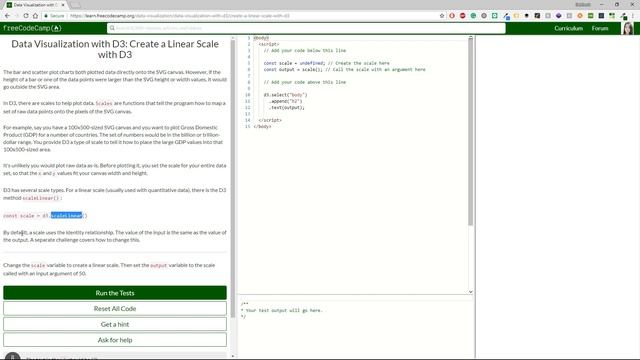Click the code editor vertical scrollbar
640x360 pixels.
(x=470, y=132)
